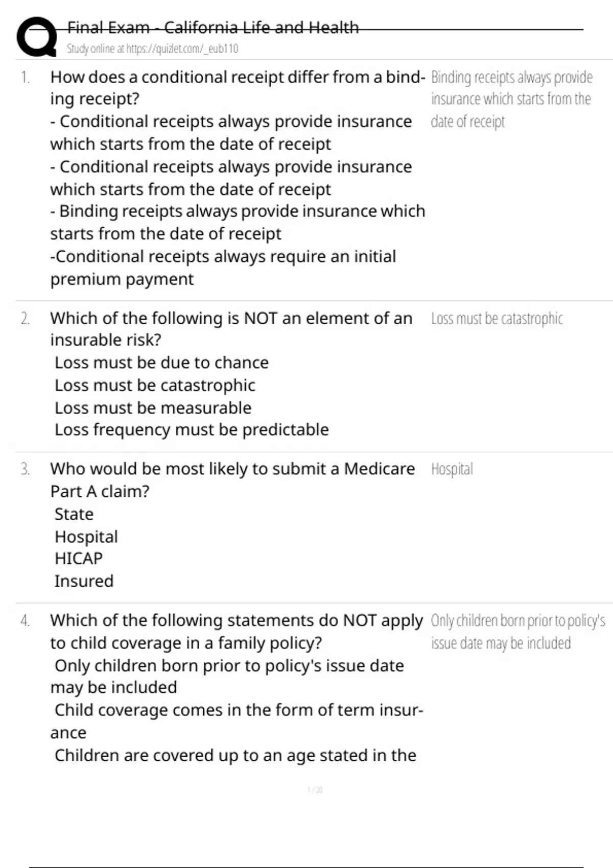Click the gray 'Loss must be catastrophic' answer
This screenshot has width=613, height=868.
pos(497,319)
